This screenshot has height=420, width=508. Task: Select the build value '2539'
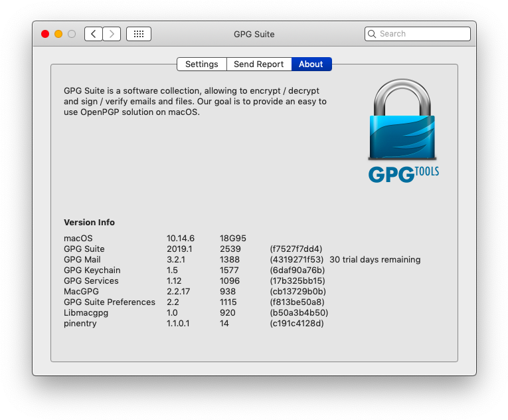coord(230,249)
